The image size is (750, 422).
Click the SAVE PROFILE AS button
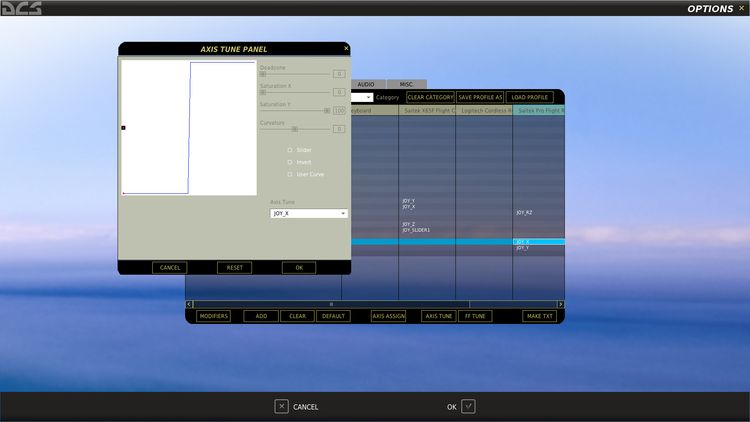tap(480, 97)
